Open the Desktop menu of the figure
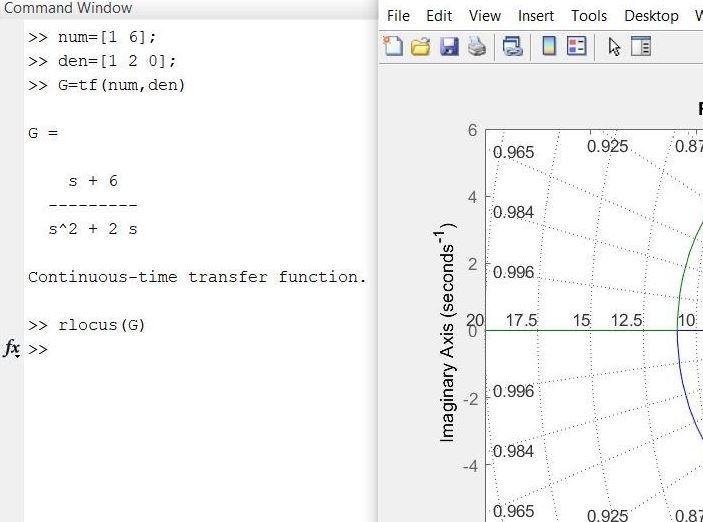 pyautogui.click(x=651, y=16)
